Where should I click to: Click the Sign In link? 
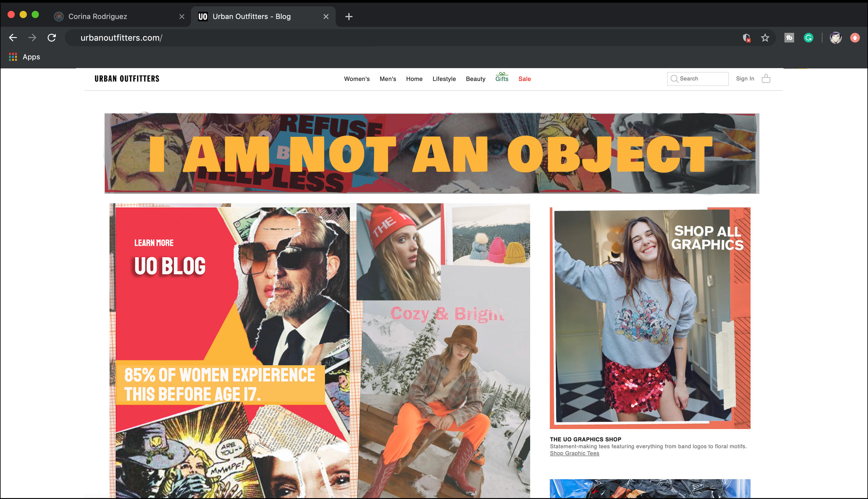tap(745, 78)
